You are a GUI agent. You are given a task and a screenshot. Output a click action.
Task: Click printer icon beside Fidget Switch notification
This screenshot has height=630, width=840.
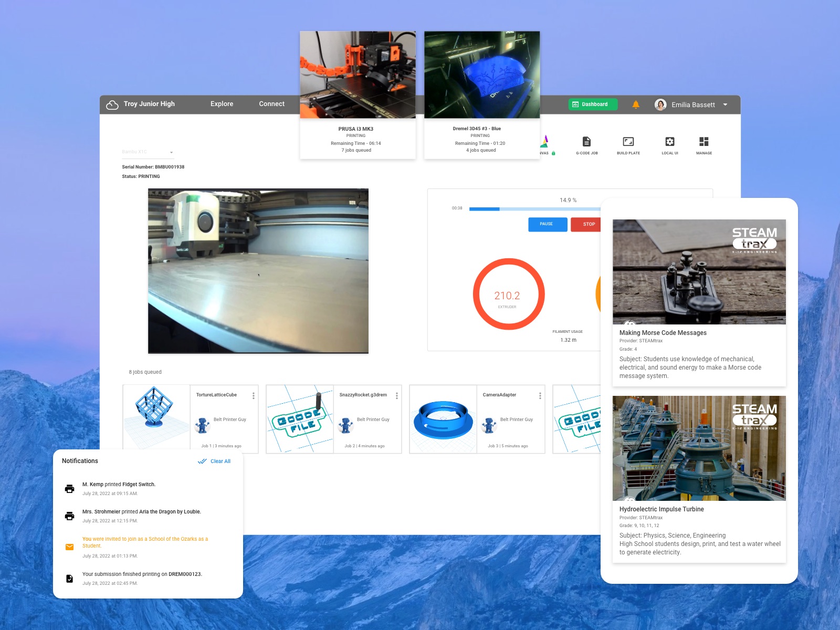click(x=69, y=489)
